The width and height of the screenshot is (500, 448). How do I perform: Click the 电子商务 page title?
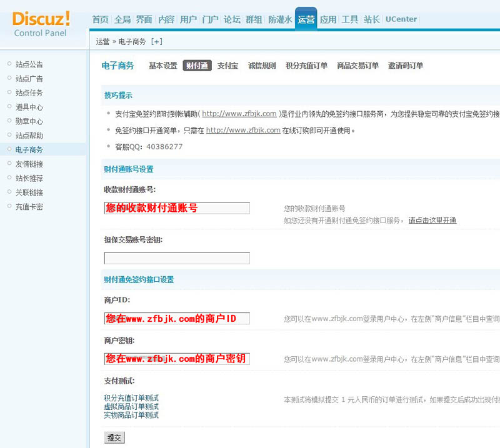[117, 66]
